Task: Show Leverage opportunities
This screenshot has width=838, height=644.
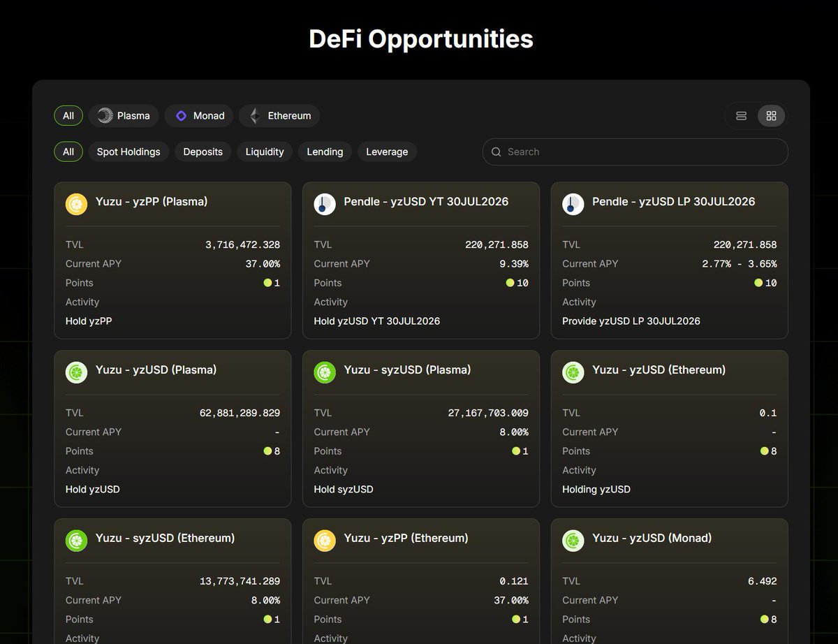Action: click(x=387, y=152)
